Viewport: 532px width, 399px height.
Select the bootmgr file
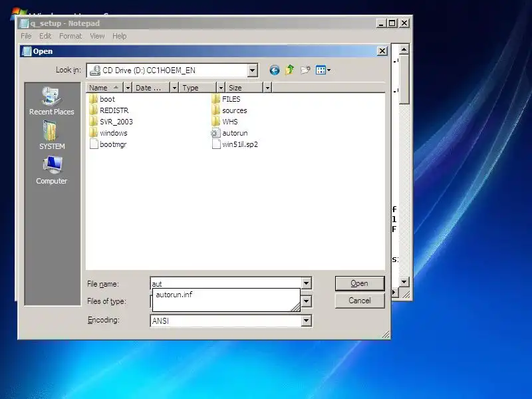click(x=108, y=144)
